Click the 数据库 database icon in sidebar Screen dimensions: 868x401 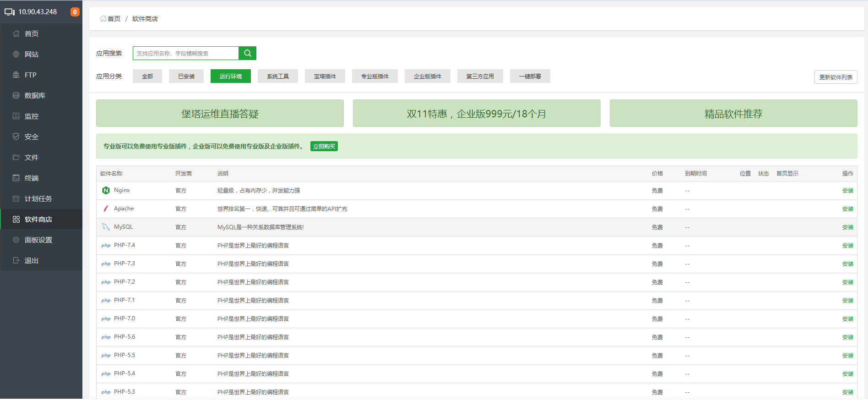(x=16, y=95)
